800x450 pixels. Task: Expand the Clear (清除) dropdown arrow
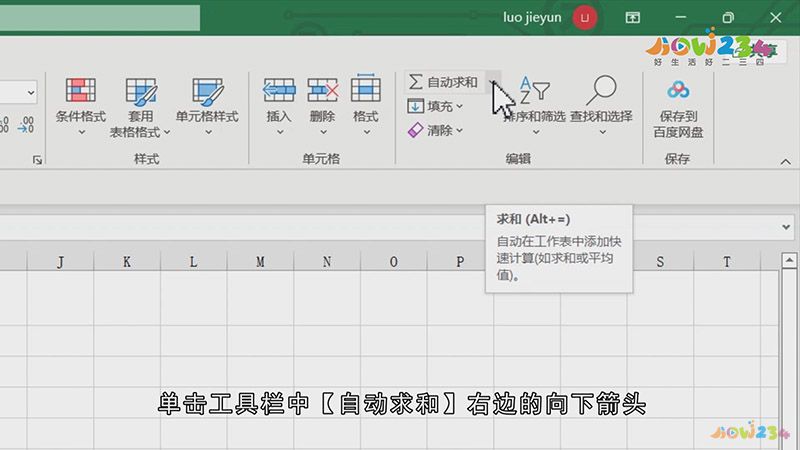click(x=460, y=131)
